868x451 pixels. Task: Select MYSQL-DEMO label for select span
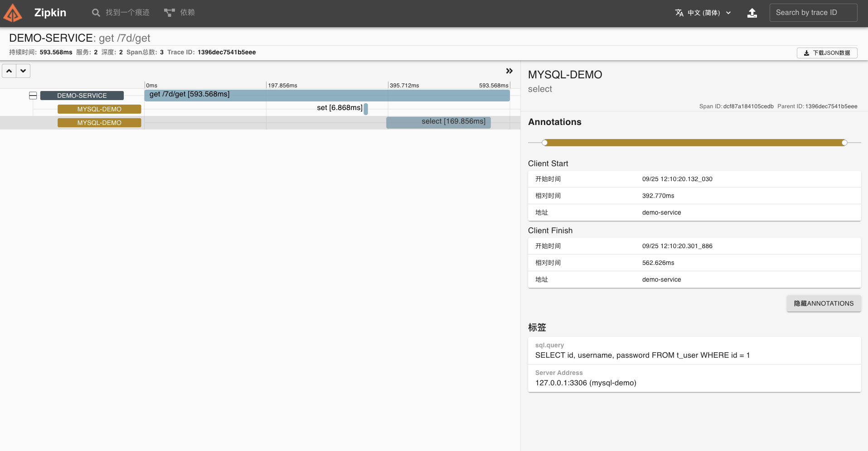[99, 123]
